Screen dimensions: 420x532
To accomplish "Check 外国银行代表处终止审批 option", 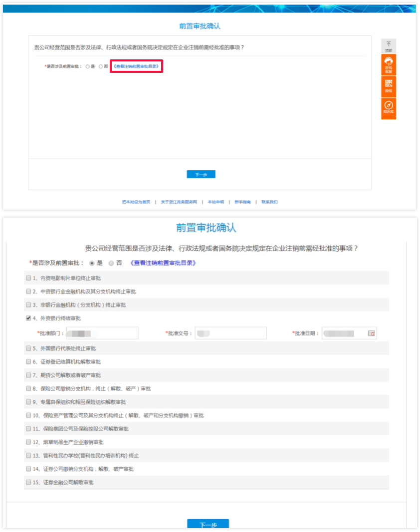I will click(x=28, y=348).
